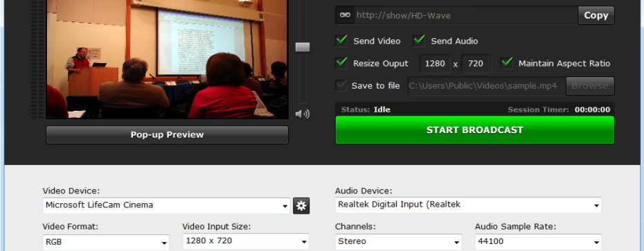Screen dimensions: 644x251
Task: Expand the Video Format dropdown
Action: [x=106, y=242]
